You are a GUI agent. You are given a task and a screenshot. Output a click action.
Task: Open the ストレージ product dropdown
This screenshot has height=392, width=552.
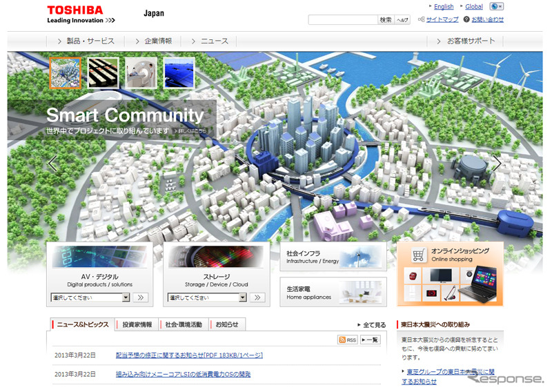(x=207, y=297)
